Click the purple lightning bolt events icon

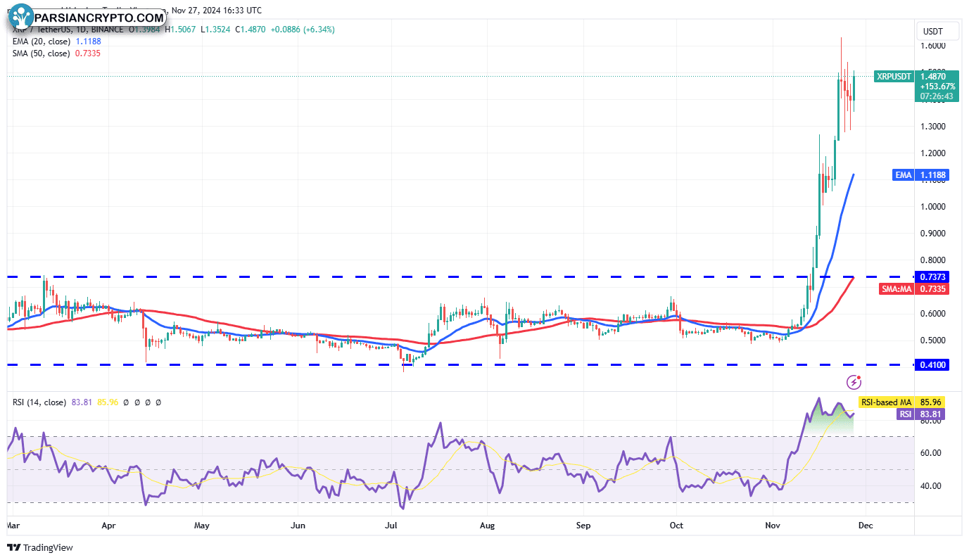854,382
